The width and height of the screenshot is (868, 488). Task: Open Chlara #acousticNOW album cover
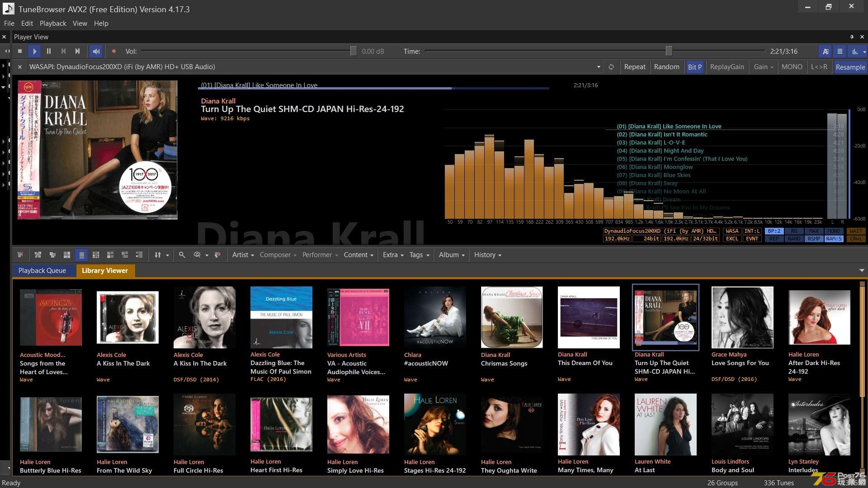(x=435, y=318)
